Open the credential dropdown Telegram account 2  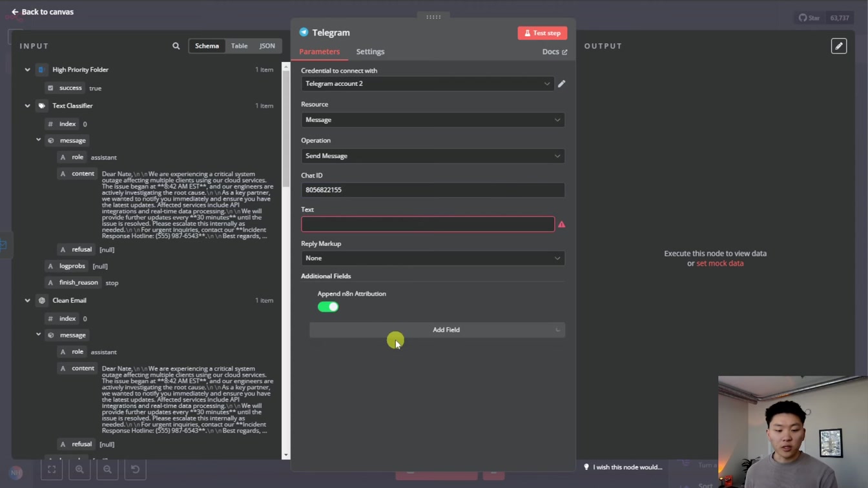(427, 84)
